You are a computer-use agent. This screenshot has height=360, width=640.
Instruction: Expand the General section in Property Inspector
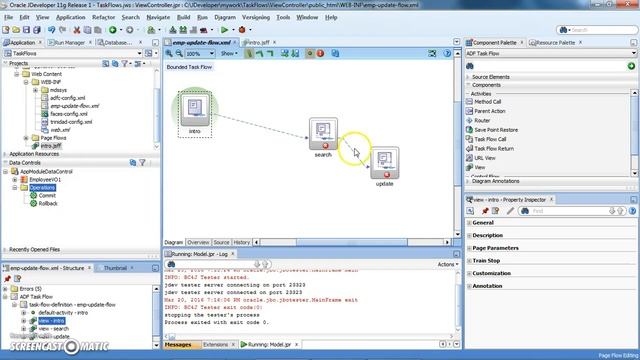click(469, 223)
